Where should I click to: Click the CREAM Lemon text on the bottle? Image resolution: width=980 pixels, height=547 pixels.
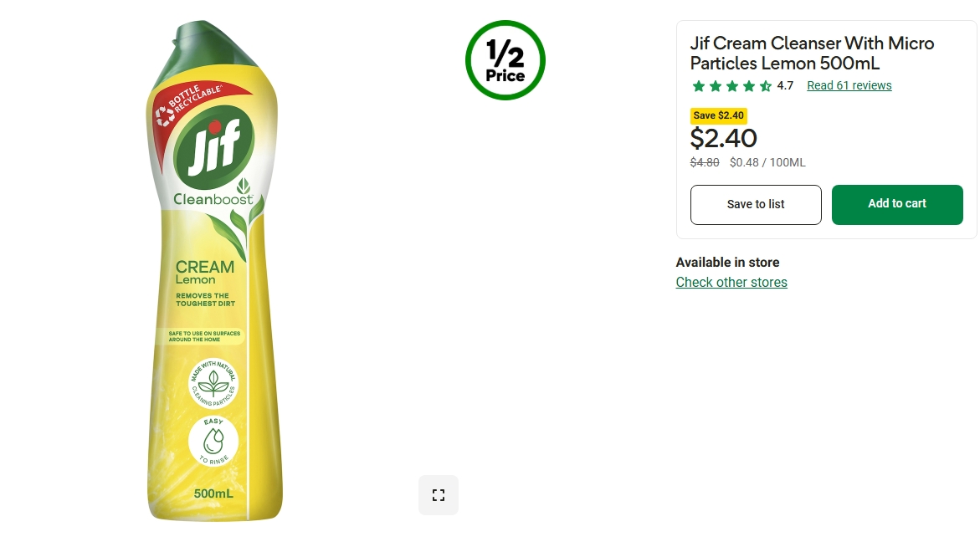204,272
